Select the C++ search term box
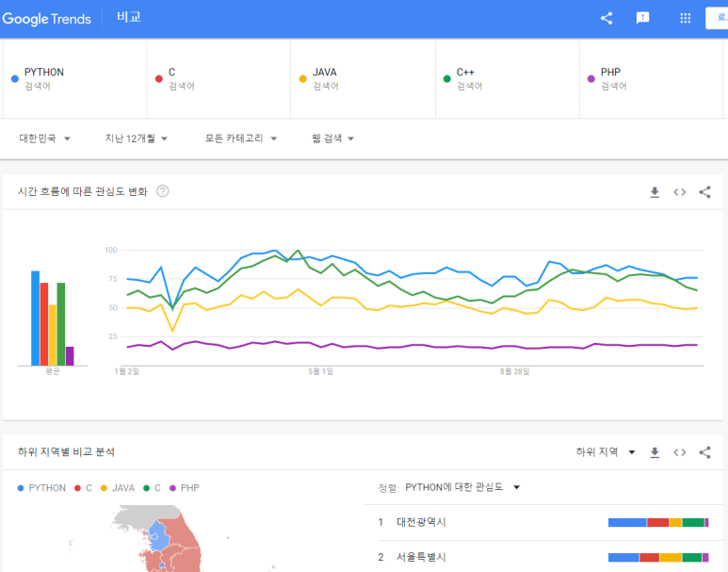 point(508,78)
